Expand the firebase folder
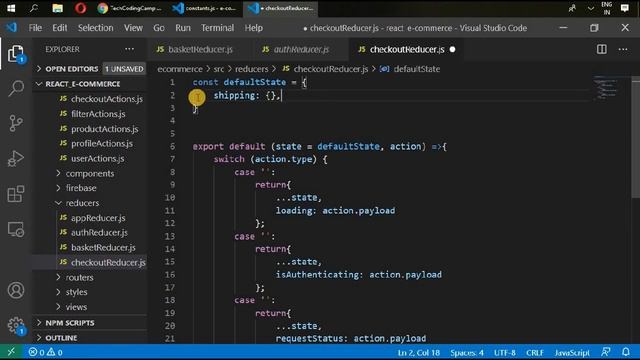This screenshot has height=360, width=640. (81, 188)
